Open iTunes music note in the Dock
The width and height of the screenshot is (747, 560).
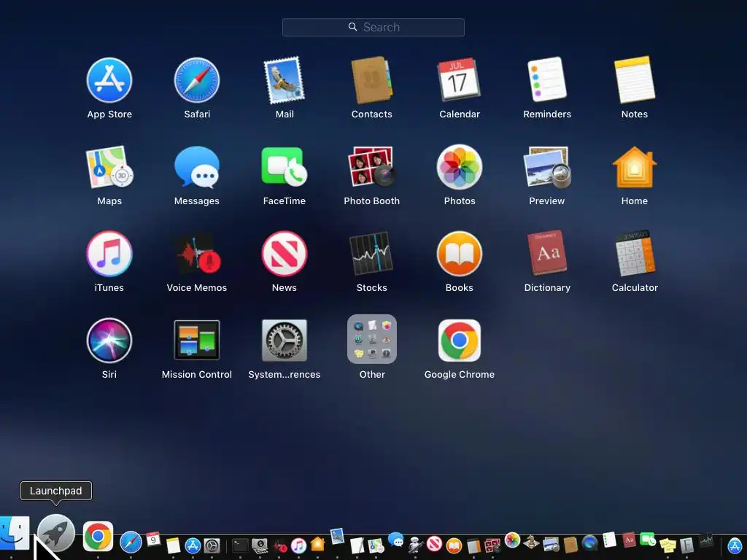click(298, 545)
